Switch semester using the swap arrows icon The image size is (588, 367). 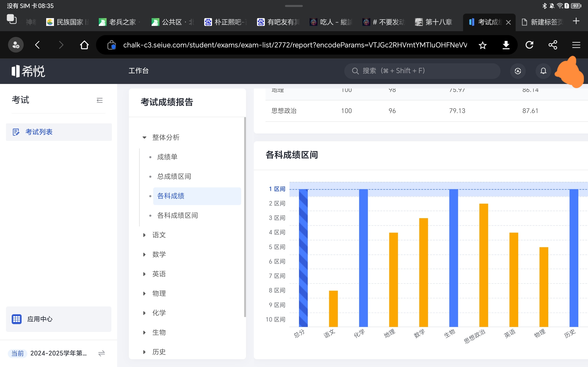coord(102,353)
